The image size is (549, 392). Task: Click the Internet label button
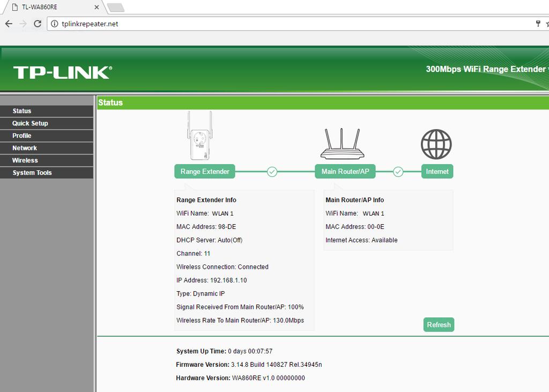coord(437,171)
